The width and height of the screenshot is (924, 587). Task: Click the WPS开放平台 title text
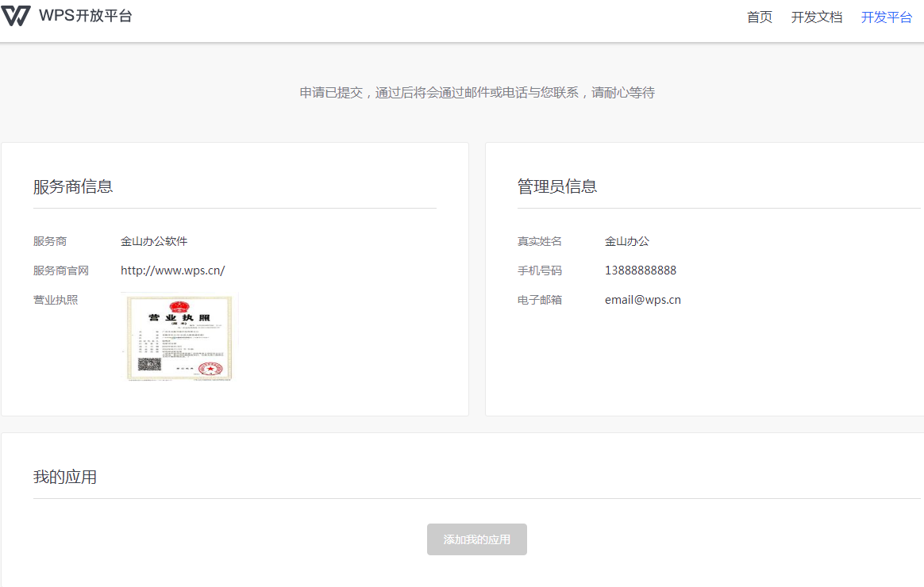[85, 16]
